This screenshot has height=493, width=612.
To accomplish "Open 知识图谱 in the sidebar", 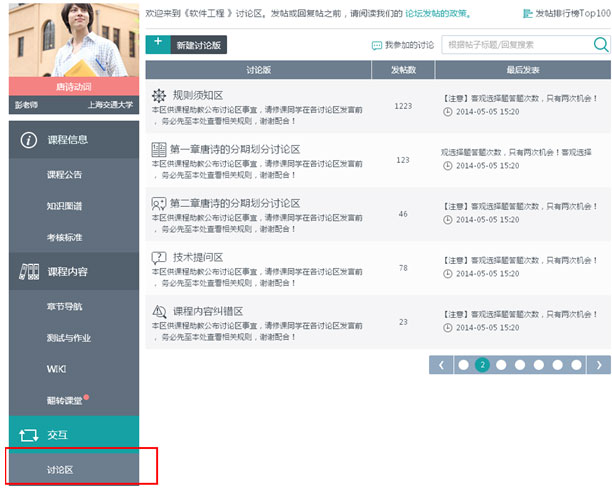I will 64,206.
